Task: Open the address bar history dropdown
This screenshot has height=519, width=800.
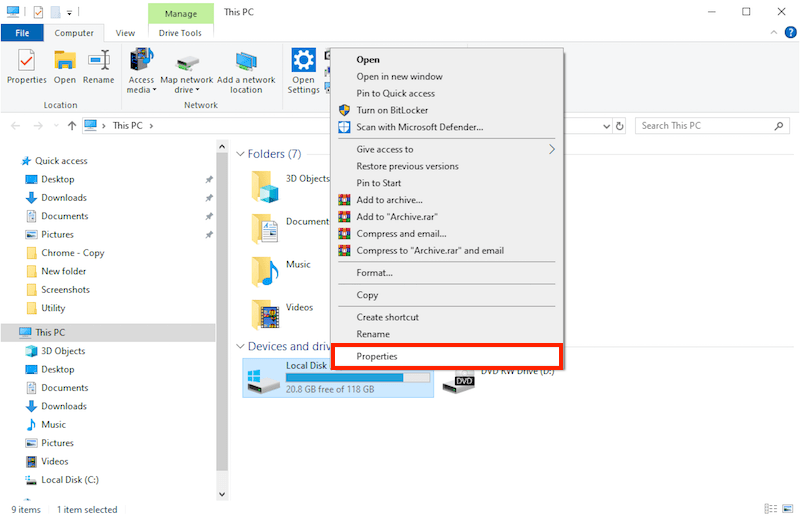Action: pyautogui.click(x=604, y=126)
